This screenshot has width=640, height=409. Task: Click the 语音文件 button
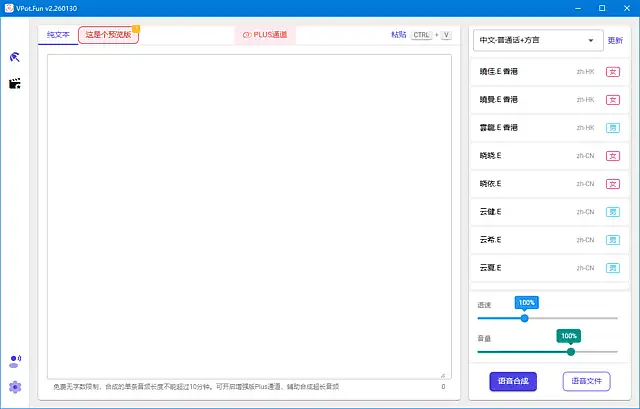(x=586, y=381)
